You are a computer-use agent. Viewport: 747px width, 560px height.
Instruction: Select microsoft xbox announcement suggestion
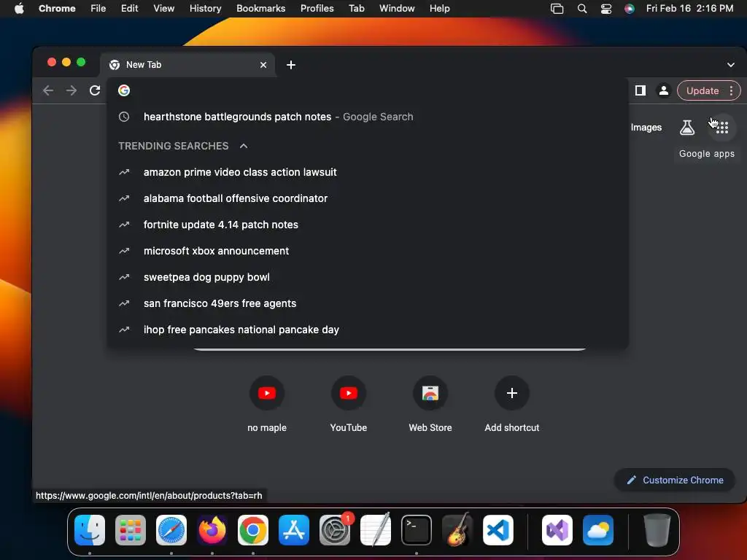tap(368, 251)
